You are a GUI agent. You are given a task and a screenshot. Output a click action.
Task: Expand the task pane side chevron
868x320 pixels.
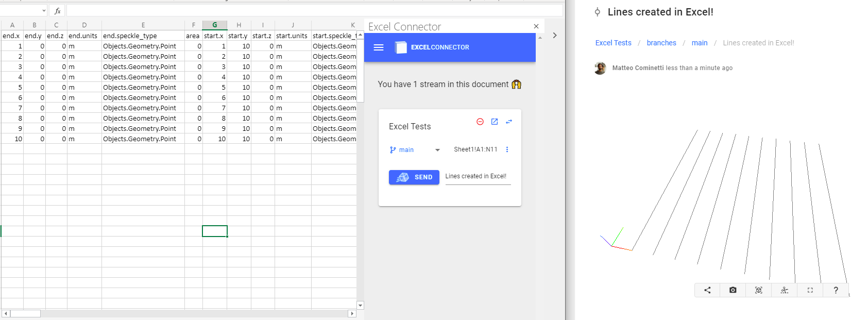point(555,36)
